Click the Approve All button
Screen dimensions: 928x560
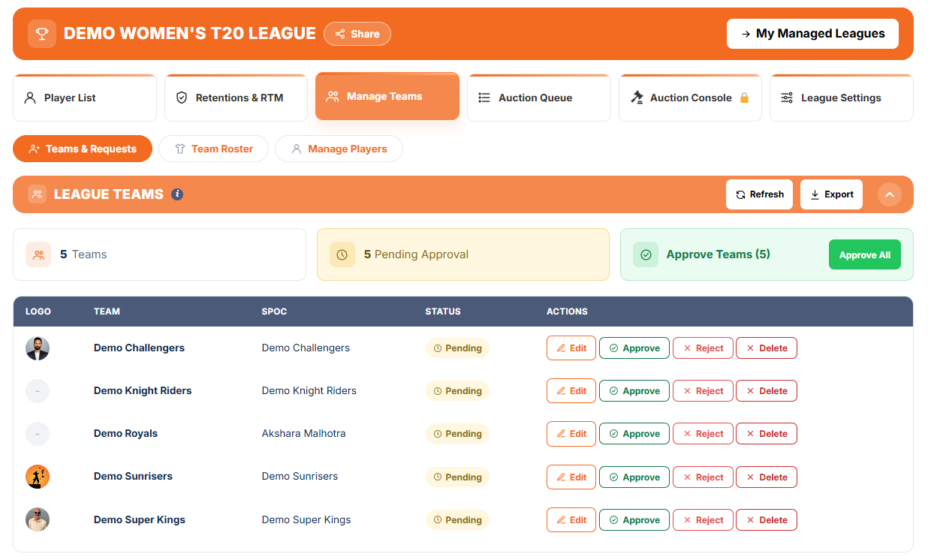click(x=865, y=254)
